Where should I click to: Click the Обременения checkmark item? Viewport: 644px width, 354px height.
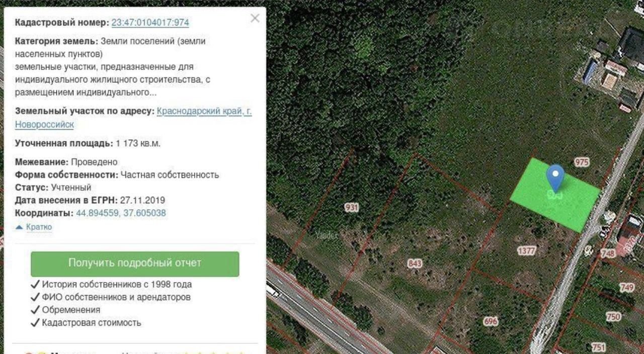pyautogui.click(x=65, y=310)
